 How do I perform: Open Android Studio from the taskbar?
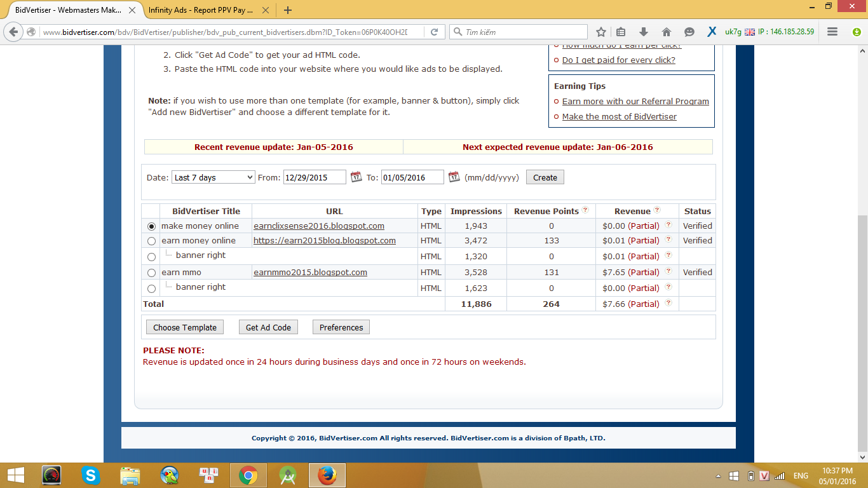[287, 475]
